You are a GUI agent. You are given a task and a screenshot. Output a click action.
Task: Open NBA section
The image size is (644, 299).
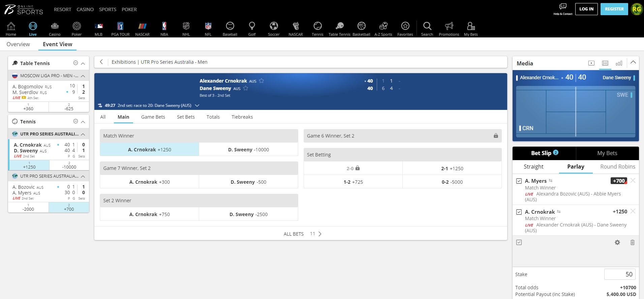point(164,29)
